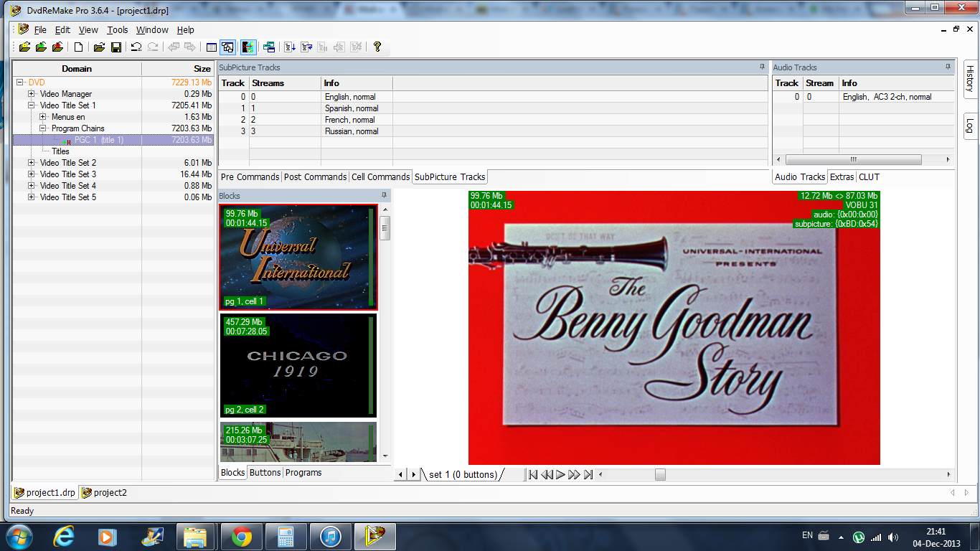980x551 pixels.
Task: Switch to Pre Commands tab
Action: point(250,177)
